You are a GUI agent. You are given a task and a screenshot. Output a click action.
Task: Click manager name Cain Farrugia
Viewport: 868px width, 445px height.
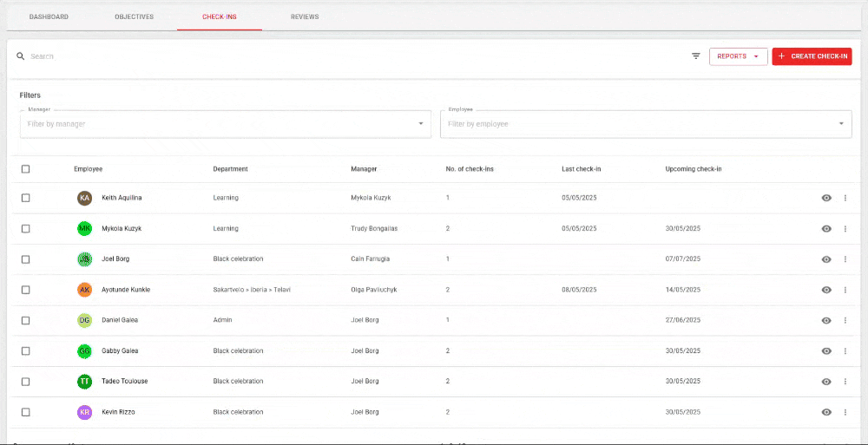[x=369, y=259]
